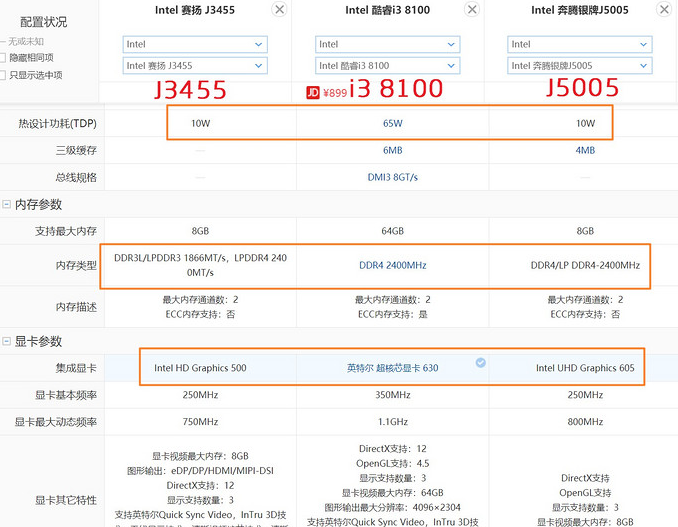678x527 pixels.
Task: Remove Intel 赛扬 J3455 from comparison
Action: coord(280,9)
